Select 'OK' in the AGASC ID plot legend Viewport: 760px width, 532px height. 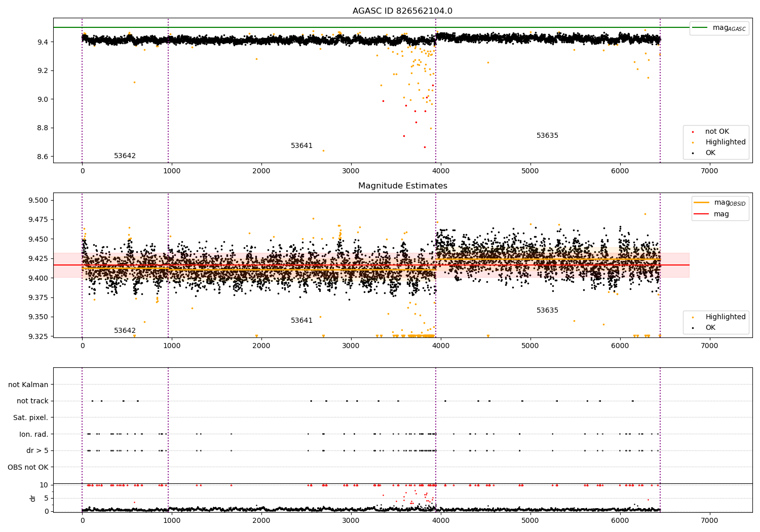(710, 153)
